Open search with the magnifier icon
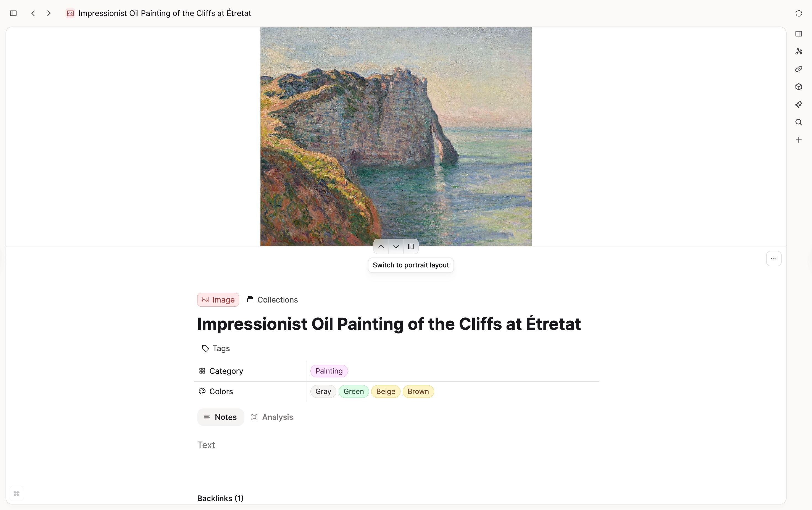This screenshot has height=510, width=812. click(x=798, y=122)
